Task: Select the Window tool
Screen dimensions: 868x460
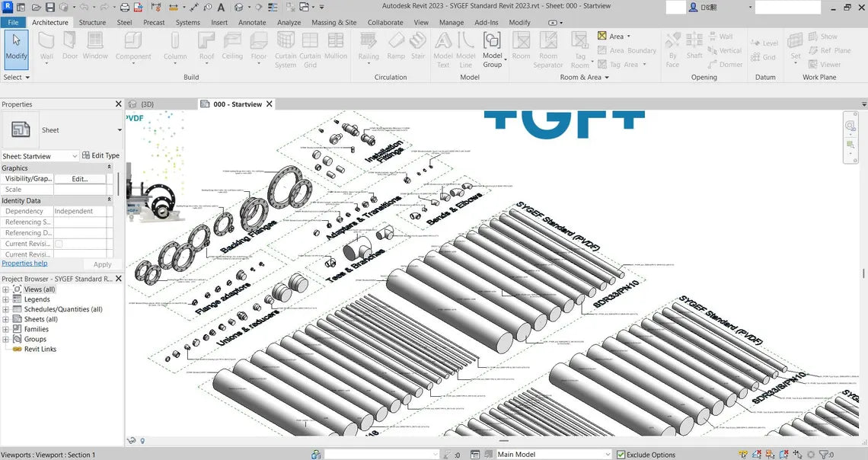Action: click(x=95, y=46)
